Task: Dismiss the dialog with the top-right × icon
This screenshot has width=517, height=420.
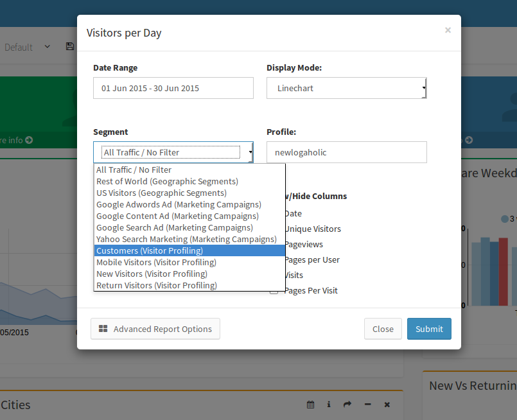Action: click(448, 30)
